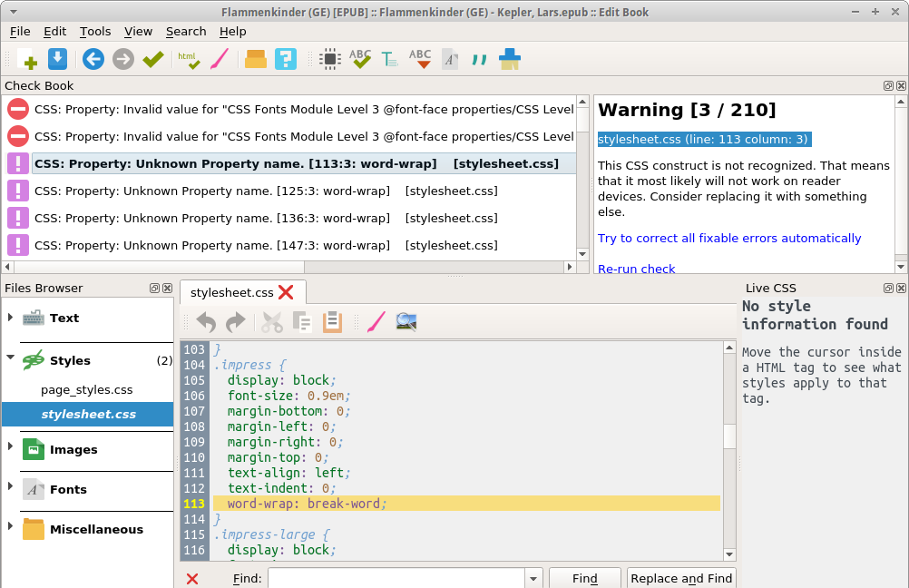Click the html check toolbar icon
909x588 pixels.
pyautogui.click(x=189, y=59)
